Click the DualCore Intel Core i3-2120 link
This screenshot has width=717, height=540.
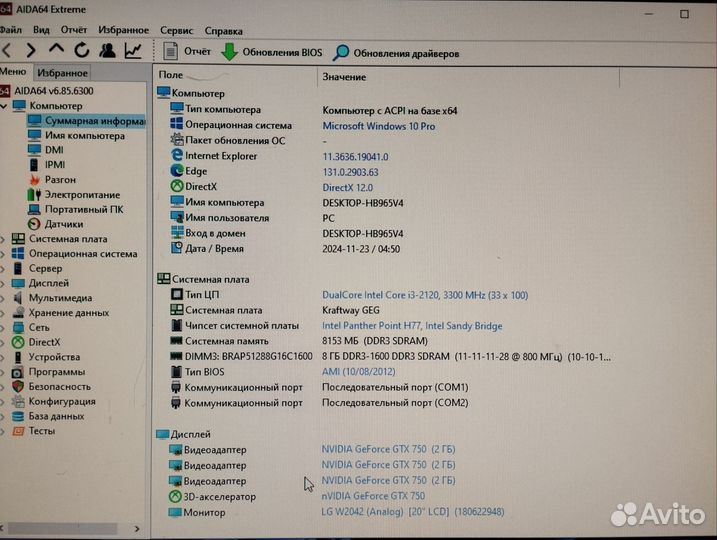tap(425, 295)
